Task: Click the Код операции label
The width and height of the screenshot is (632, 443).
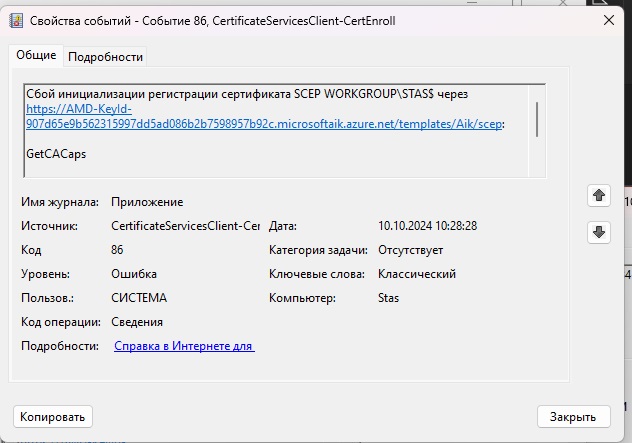Action: click(x=60, y=322)
